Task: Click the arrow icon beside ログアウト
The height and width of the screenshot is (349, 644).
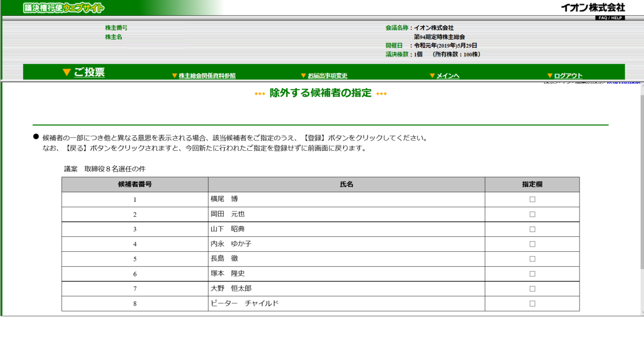Action: click(x=550, y=76)
